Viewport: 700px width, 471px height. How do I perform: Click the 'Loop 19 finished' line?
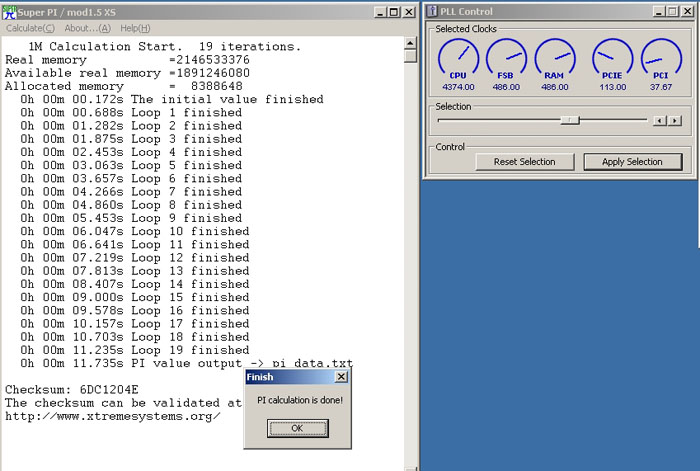click(134, 350)
